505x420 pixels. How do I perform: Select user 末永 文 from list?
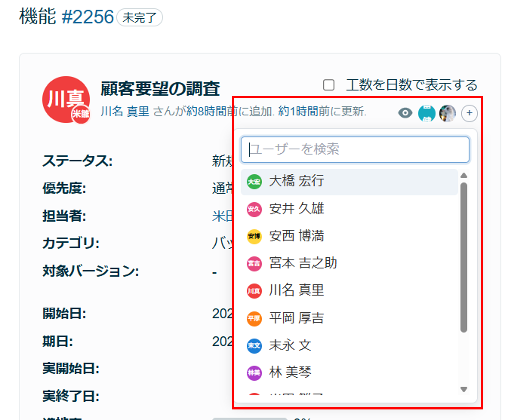pos(349,345)
